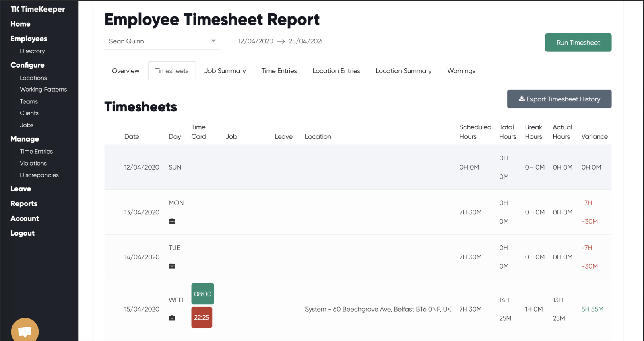
Task: Select the Overview tab
Action: pyautogui.click(x=126, y=71)
